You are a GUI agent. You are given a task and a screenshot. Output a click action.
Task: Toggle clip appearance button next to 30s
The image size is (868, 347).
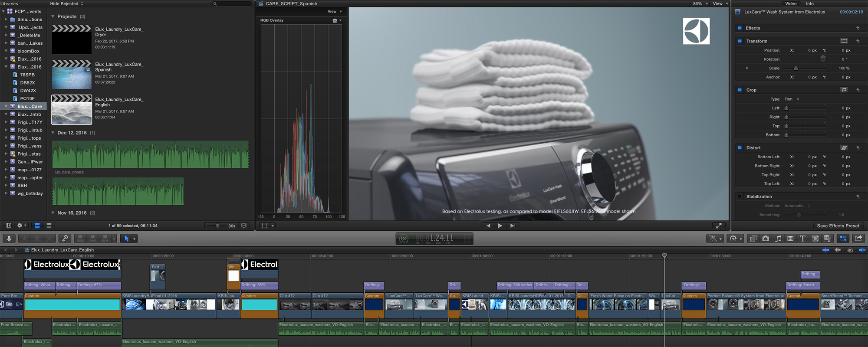(x=244, y=226)
